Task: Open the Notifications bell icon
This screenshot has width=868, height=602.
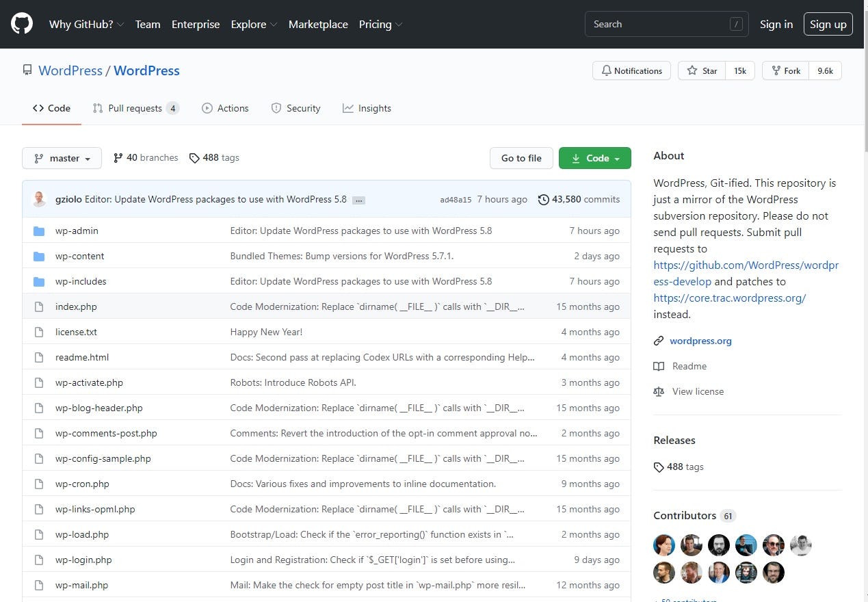Action: (607, 70)
